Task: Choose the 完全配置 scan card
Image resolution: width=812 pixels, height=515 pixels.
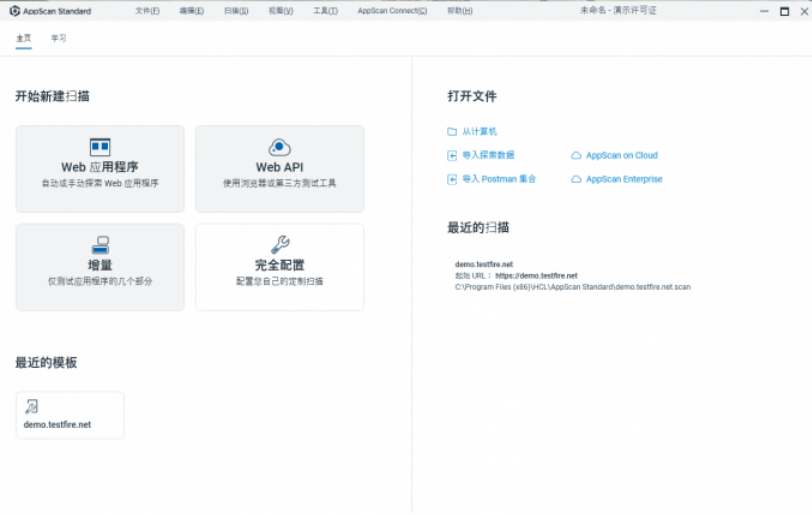Action: point(280,267)
